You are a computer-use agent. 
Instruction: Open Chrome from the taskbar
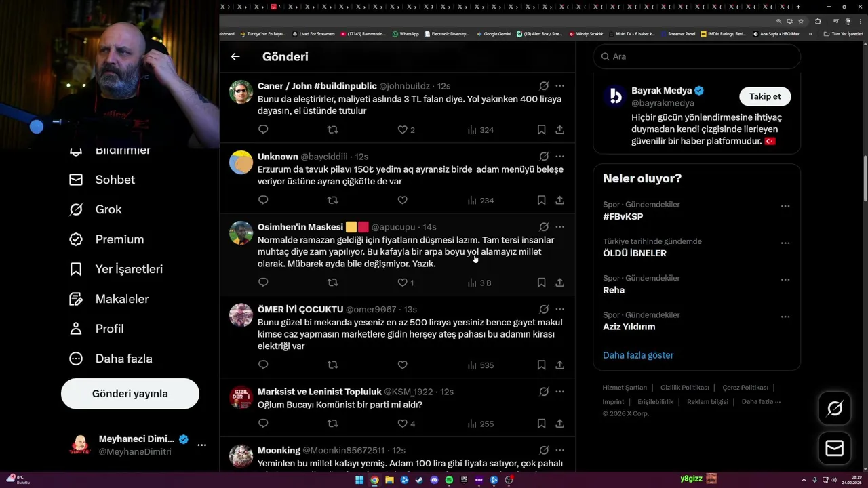click(374, 480)
